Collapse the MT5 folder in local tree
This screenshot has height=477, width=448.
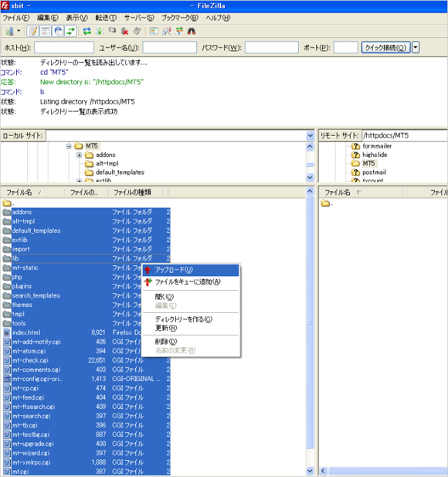click(x=69, y=146)
